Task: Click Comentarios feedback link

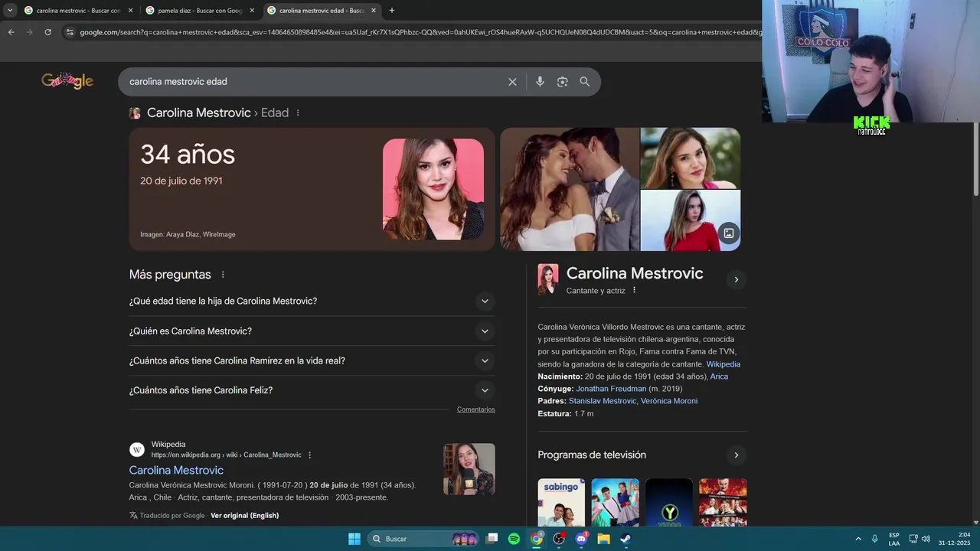Action: click(x=476, y=409)
